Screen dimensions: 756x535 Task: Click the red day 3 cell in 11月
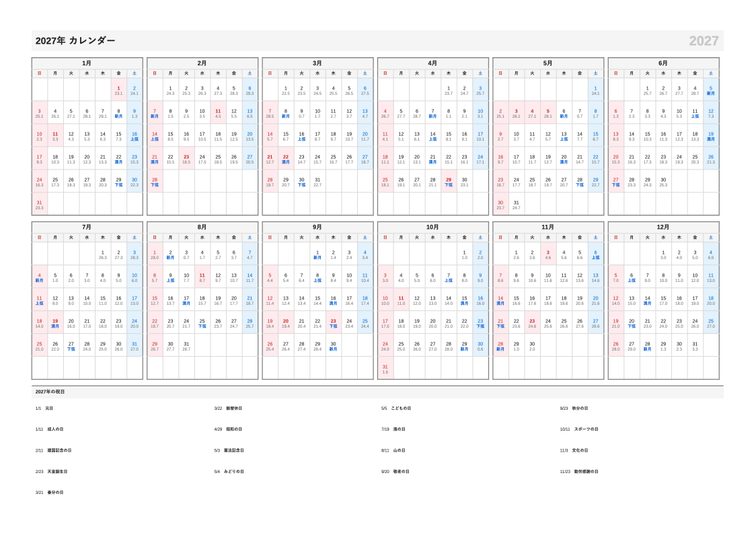click(547, 254)
